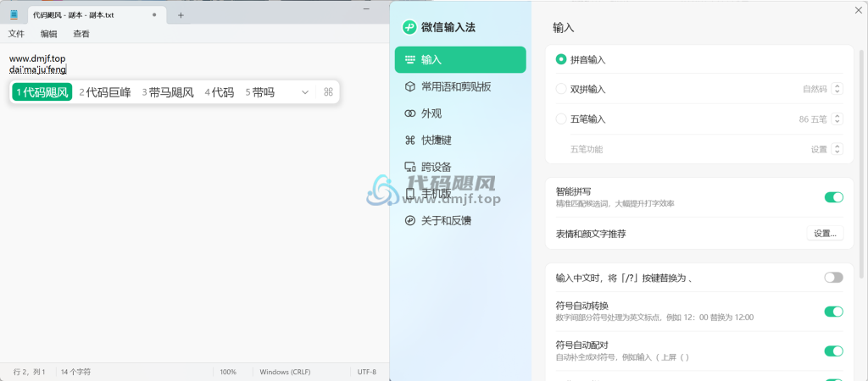Choose candidate 1 代码飓风
The image size is (868, 381).
coord(42,92)
